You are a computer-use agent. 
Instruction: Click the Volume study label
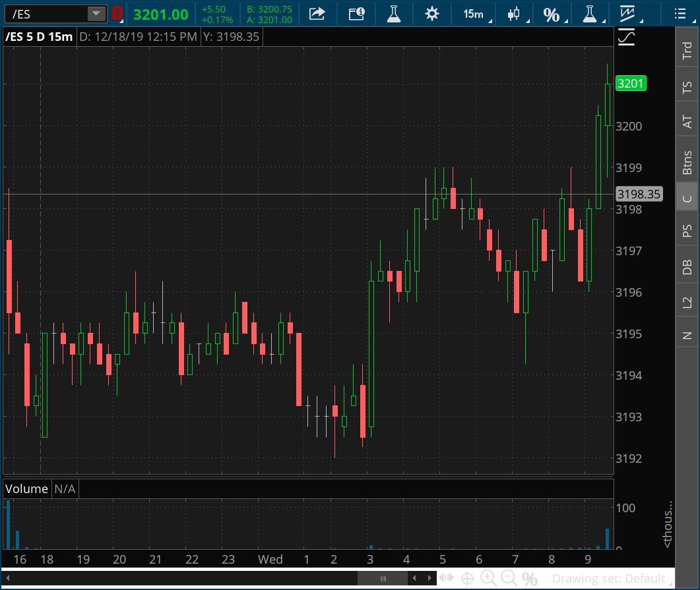[26, 488]
